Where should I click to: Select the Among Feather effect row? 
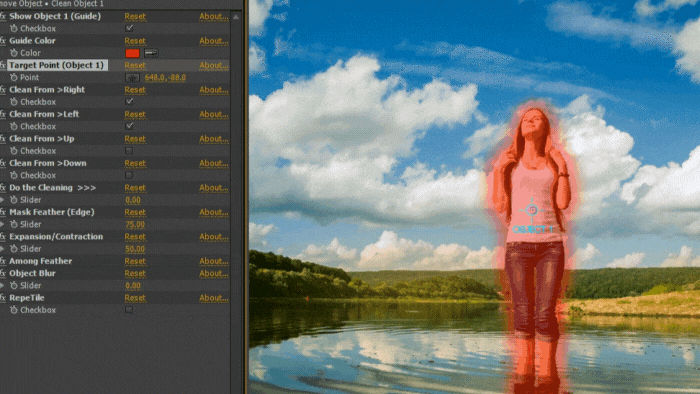coord(115,261)
